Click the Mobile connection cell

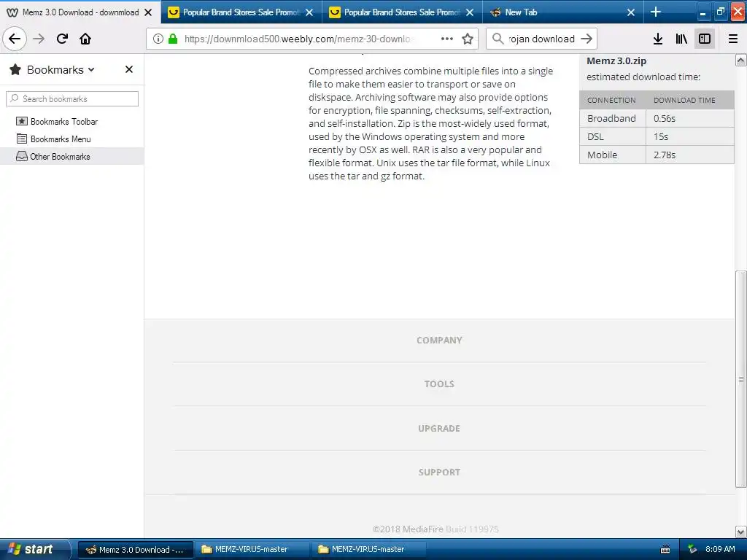pos(612,155)
